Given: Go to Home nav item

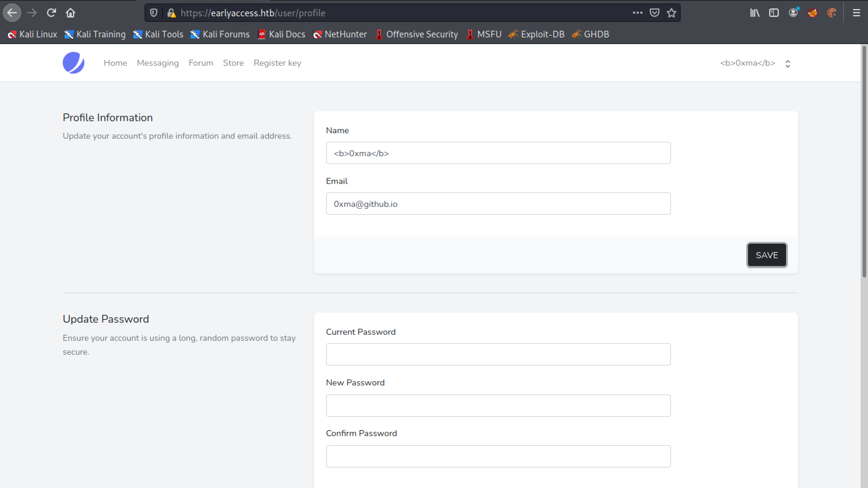Looking at the screenshot, I should [115, 63].
